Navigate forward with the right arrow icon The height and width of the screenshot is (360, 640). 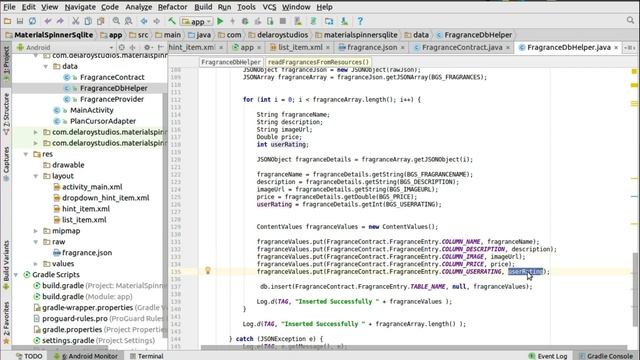(157, 21)
